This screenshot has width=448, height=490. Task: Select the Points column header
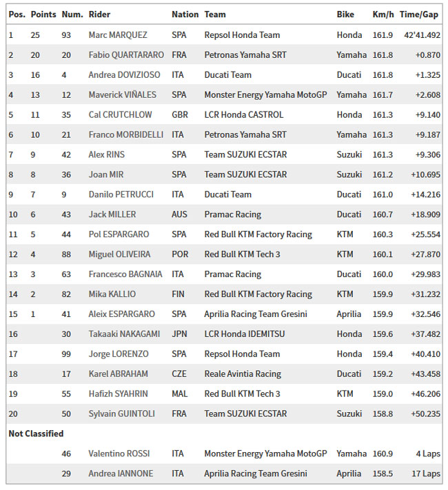(43, 14)
